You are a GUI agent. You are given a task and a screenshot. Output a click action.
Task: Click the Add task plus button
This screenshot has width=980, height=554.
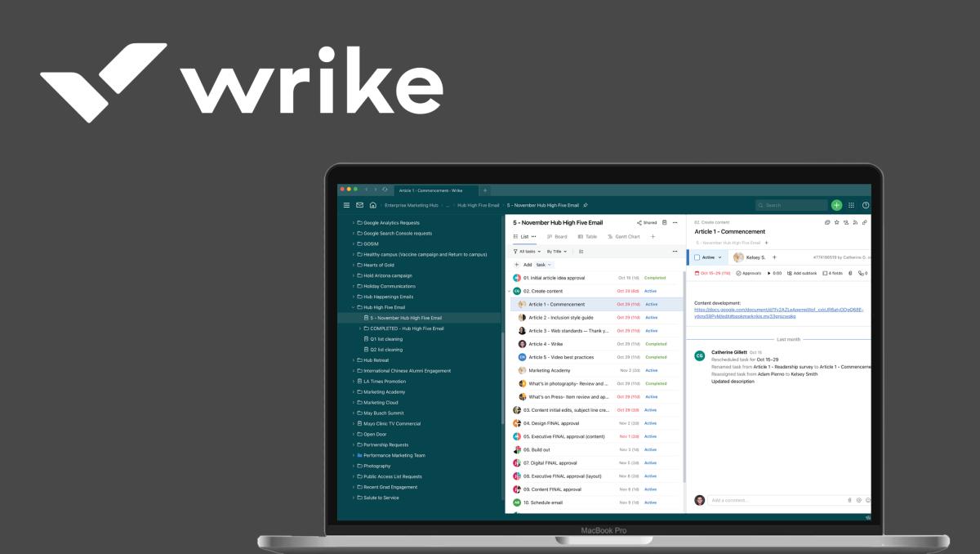516,265
